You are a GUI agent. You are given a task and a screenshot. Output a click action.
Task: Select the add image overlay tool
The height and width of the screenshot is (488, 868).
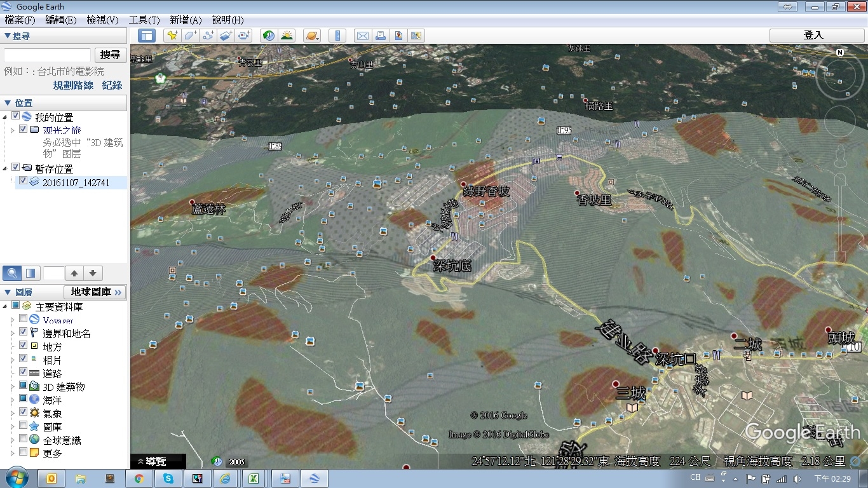tap(226, 36)
